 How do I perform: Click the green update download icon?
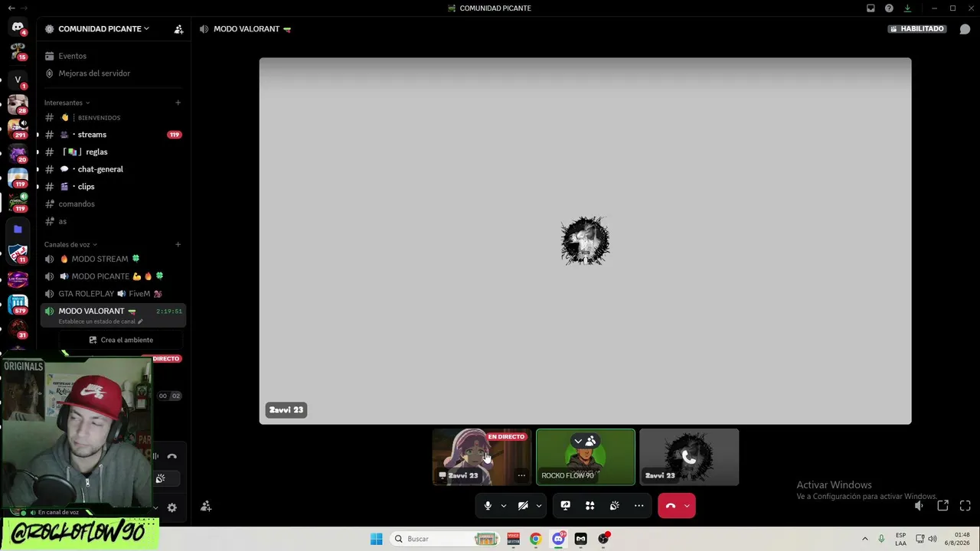click(x=907, y=8)
